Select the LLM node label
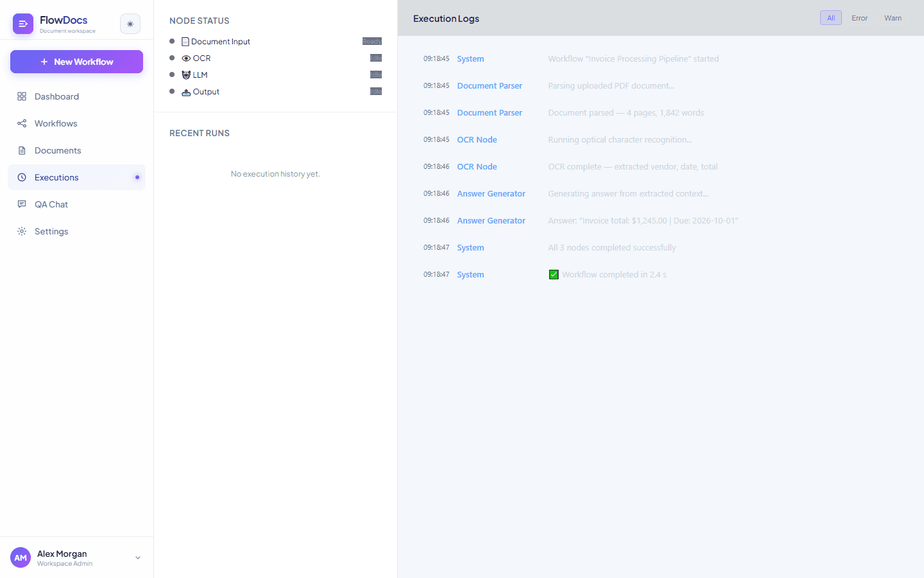This screenshot has width=924, height=578. (x=200, y=75)
